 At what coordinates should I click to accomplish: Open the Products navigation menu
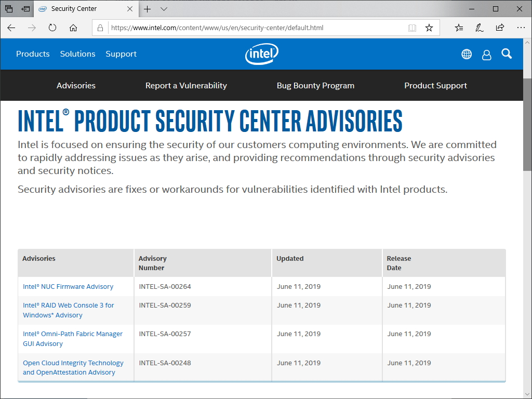click(33, 54)
